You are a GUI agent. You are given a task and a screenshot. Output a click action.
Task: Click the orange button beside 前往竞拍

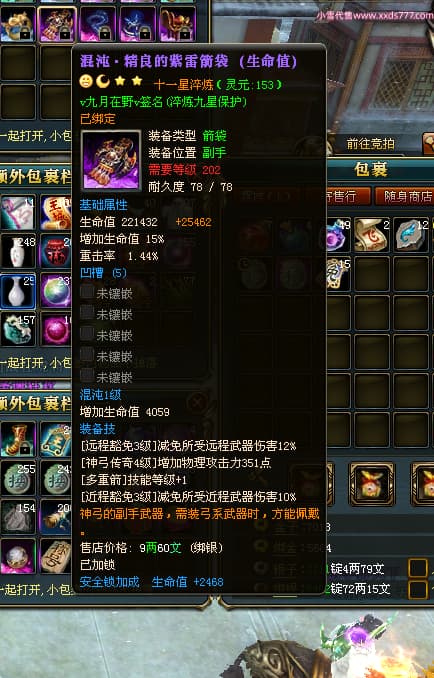428,144
